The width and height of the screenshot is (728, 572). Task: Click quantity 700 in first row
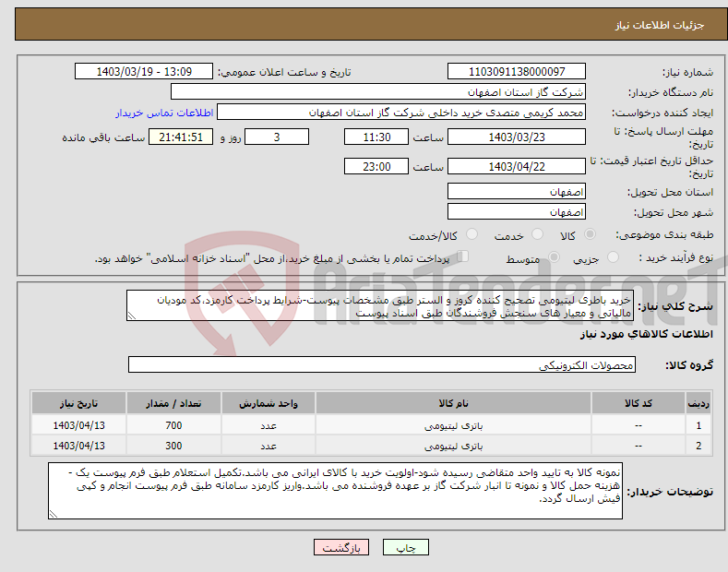point(173,425)
